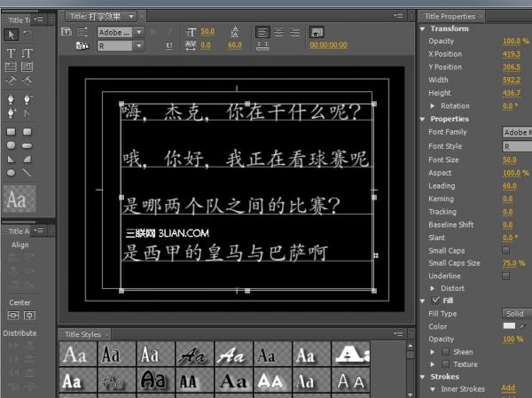Click the Font Size value in Properties
Viewport: 532px width, 398px height.
[510, 160]
